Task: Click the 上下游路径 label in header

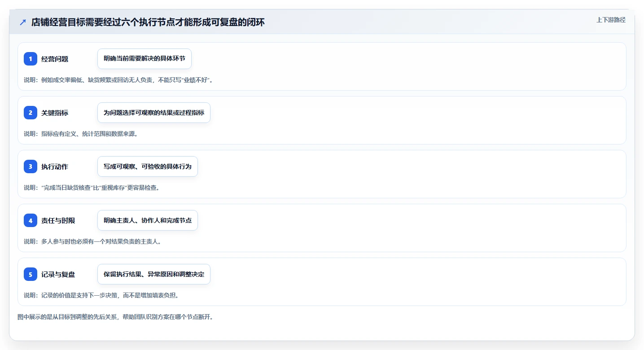Action: point(611,20)
